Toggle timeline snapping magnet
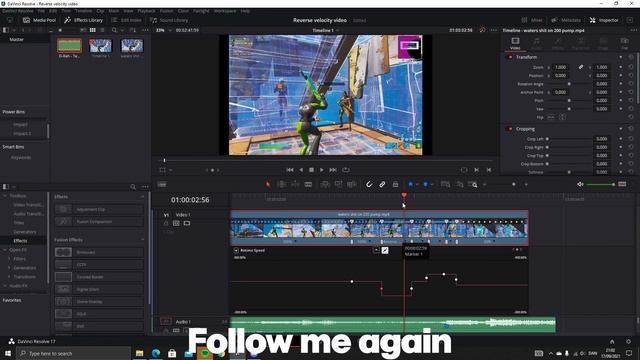The width and height of the screenshot is (640, 360). [369, 184]
